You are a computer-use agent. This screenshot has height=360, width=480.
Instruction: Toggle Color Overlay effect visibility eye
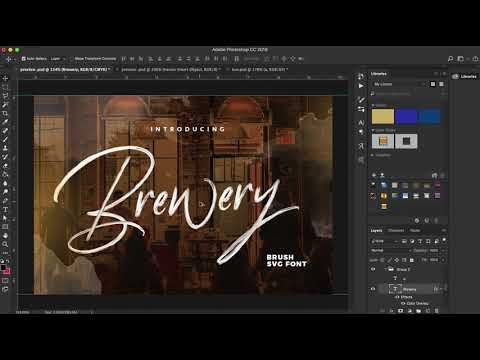click(x=403, y=303)
